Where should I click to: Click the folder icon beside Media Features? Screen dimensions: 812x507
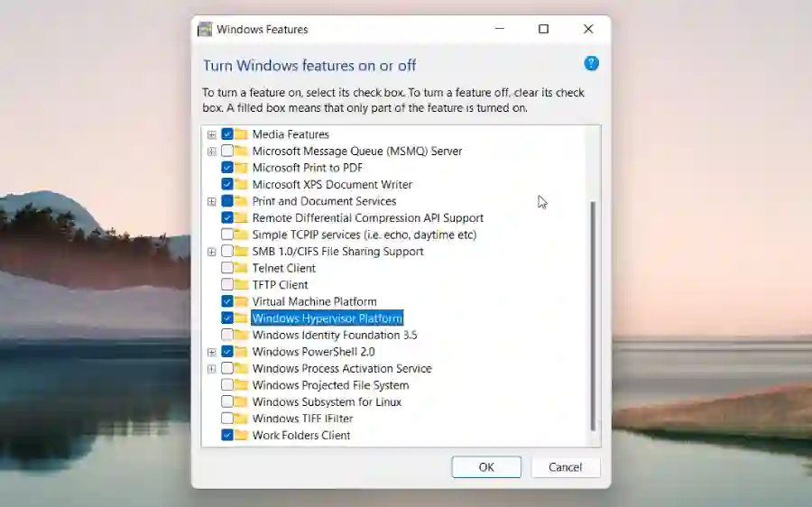click(241, 134)
